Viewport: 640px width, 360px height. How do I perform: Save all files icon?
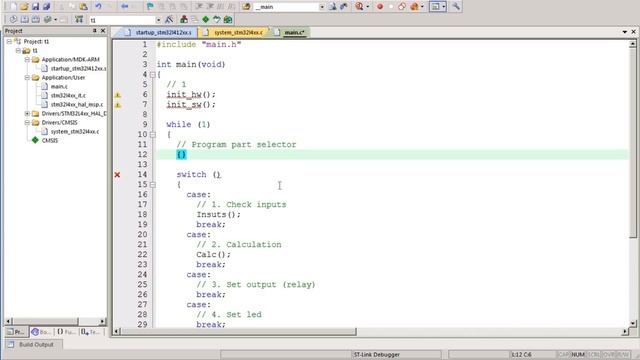[46, 7]
